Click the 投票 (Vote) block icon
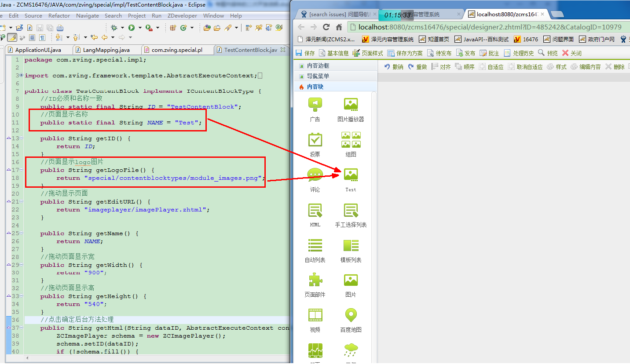The height and width of the screenshot is (364, 630). click(315, 140)
